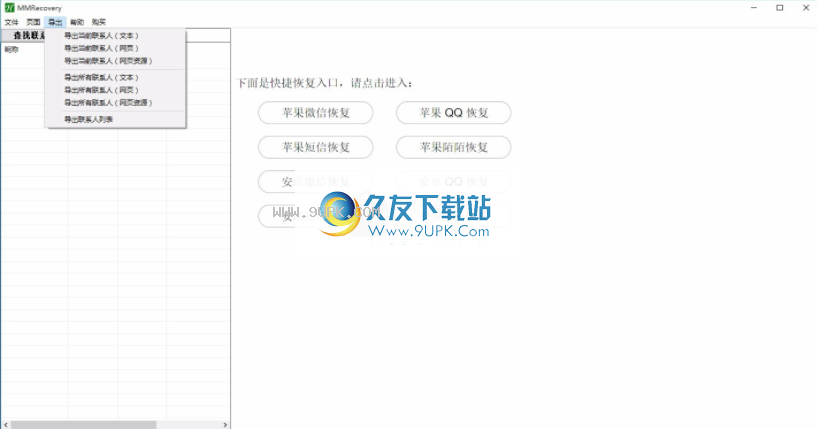817x429 pixels.
Task: Click the 安卓微信恢复 button
Action: point(315,181)
